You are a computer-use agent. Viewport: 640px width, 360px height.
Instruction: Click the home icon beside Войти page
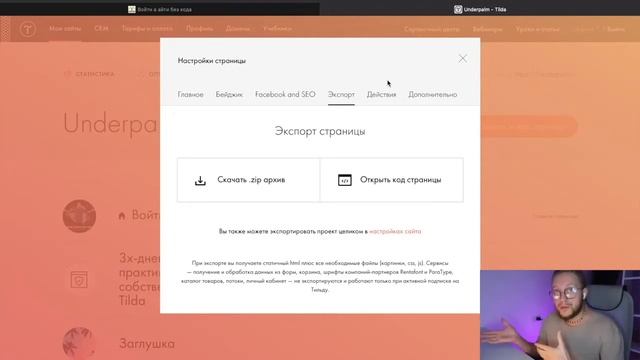[x=122, y=216]
